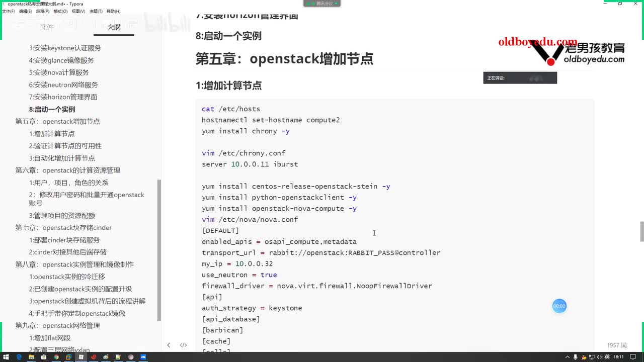Open the blue Tencent Meeting taskbar icon
Image resolution: width=644 pixels, height=362 pixels.
coord(143,357)
